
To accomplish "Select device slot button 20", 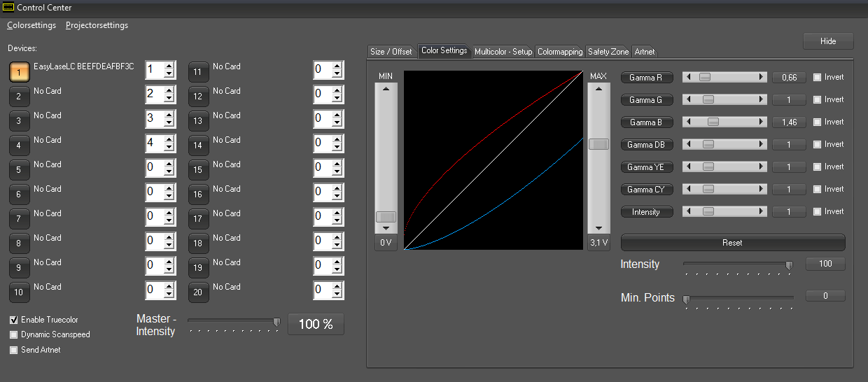I will 198,292.
